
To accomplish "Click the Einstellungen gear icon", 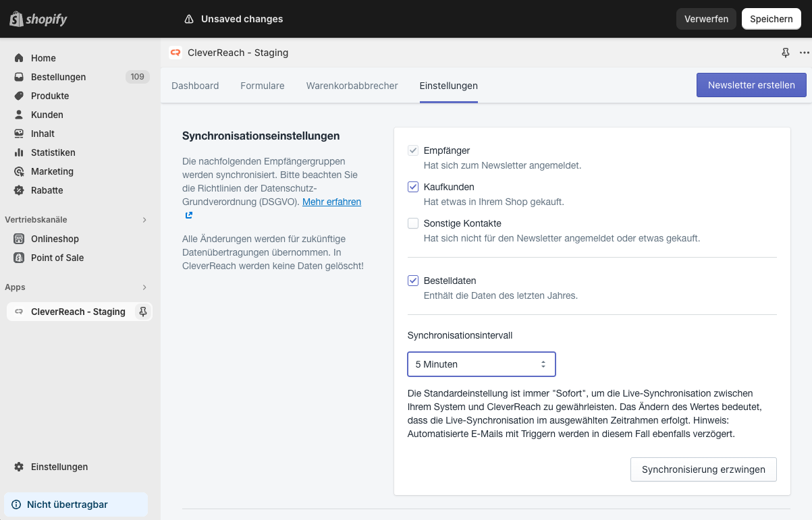I will click(x=19, y=467).
